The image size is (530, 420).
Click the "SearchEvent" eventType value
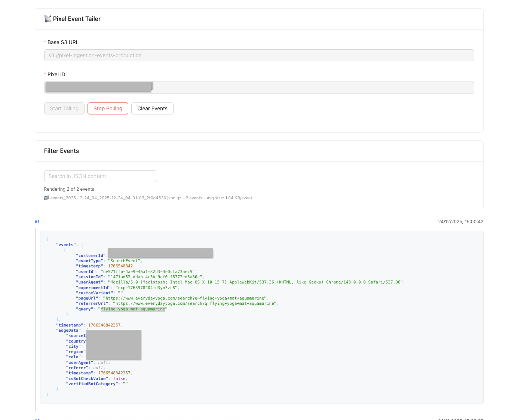(x=124, y=261)
